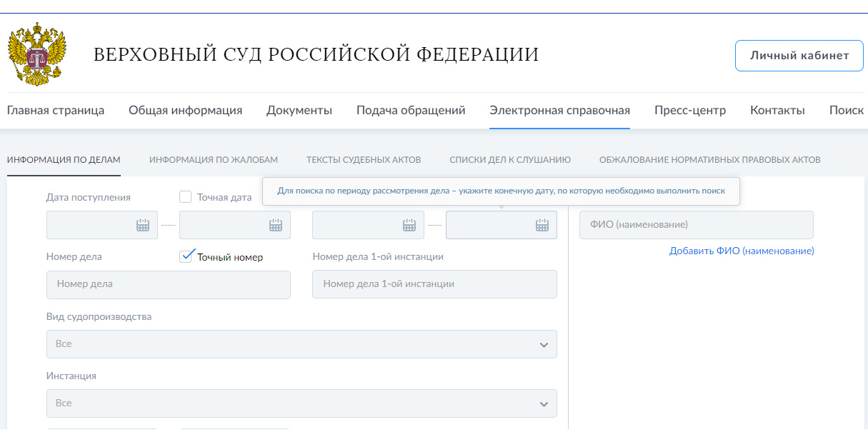Viewport: 868px width, 442px height.
Task: Click the first Дата поступления date input
Action: tap(102, 225)
